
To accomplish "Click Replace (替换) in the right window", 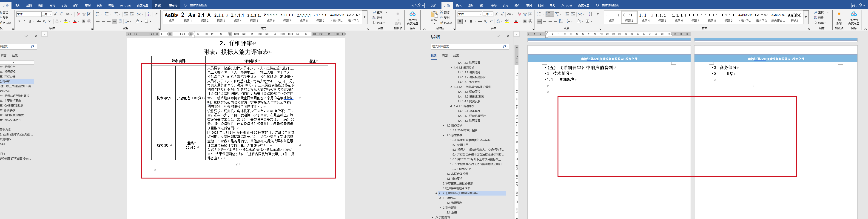I will [819, 17].
